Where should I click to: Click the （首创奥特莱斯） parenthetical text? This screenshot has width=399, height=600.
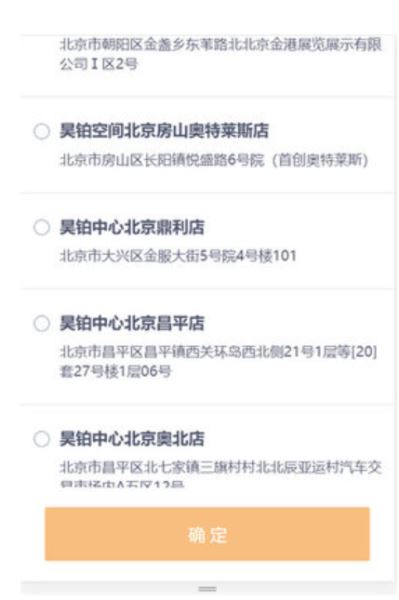click(x=320, y=160)
